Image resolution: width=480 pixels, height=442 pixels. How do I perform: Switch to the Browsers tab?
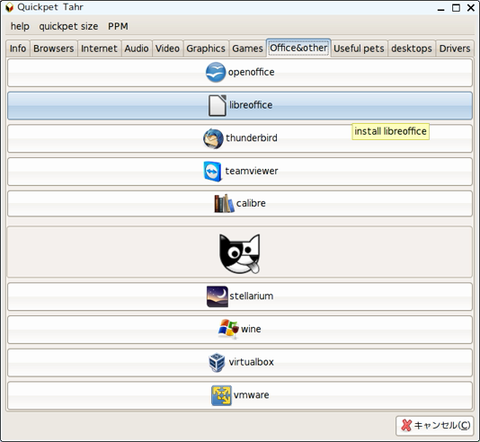pyautogui.click(x=54, y=48)
